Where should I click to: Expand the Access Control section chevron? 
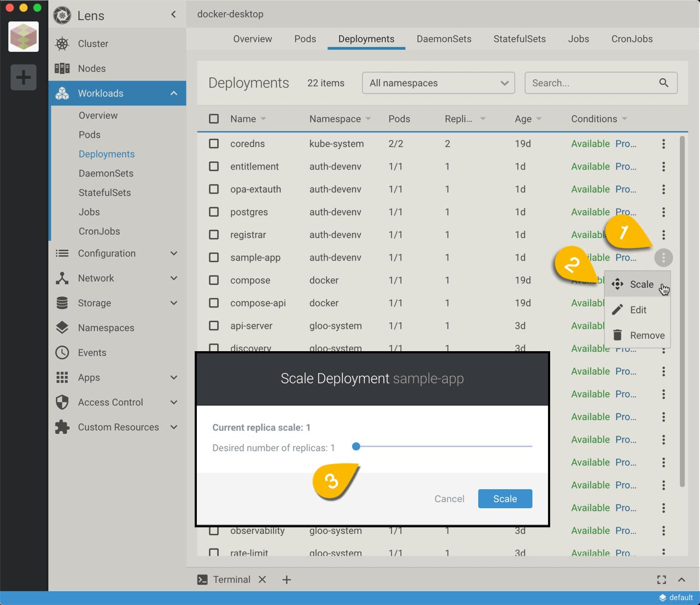pyautogui.click(x=174, y=402)
